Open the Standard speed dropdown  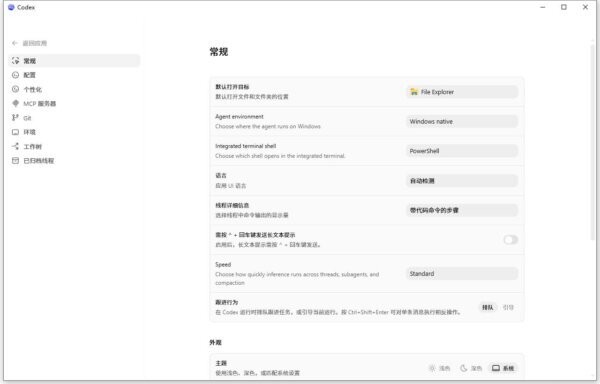click(x=462, y=273)
